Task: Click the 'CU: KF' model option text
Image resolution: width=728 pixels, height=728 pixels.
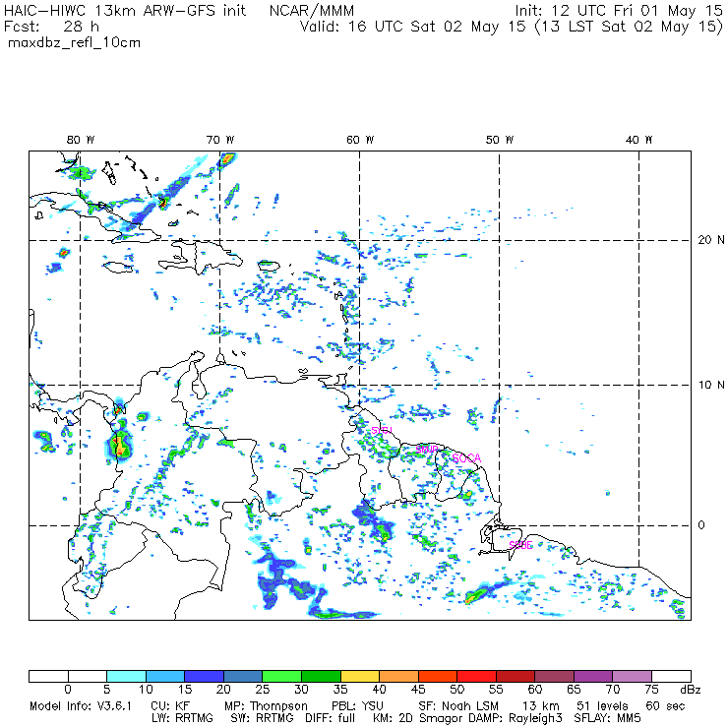Action: [170, 706]
